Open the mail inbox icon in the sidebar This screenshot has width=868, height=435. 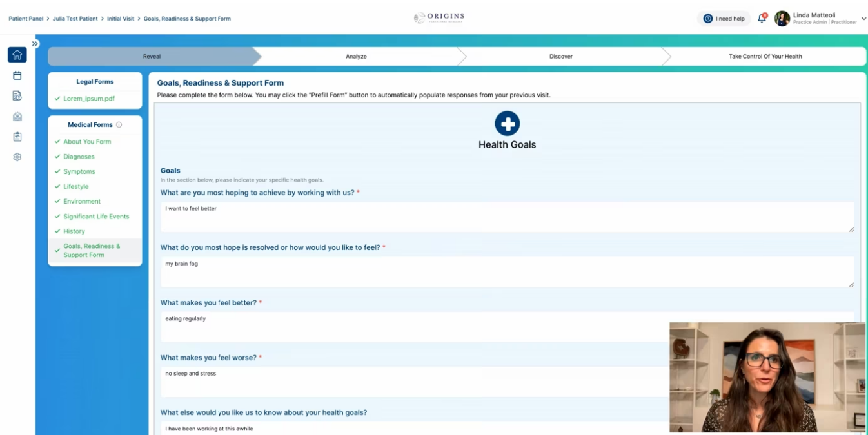pyautogui.click(x=17, y=117)
